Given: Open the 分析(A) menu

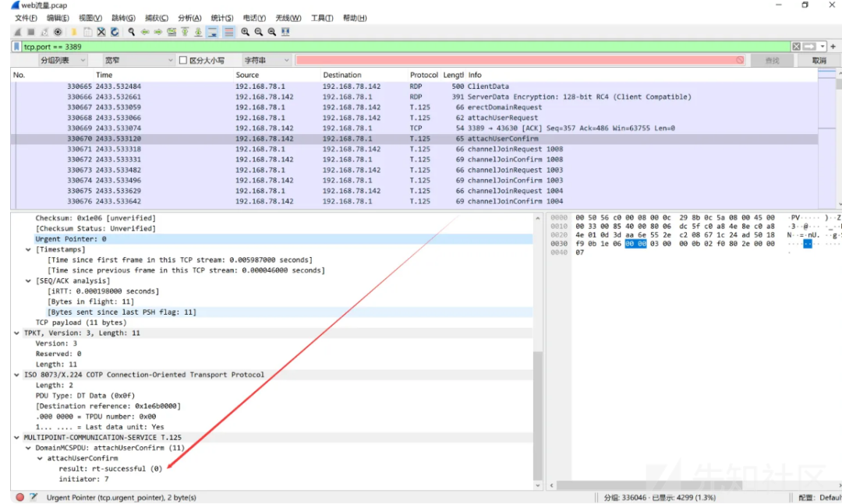Looking at the screenshot, I should pyautogui.click(x=189, y=18).
